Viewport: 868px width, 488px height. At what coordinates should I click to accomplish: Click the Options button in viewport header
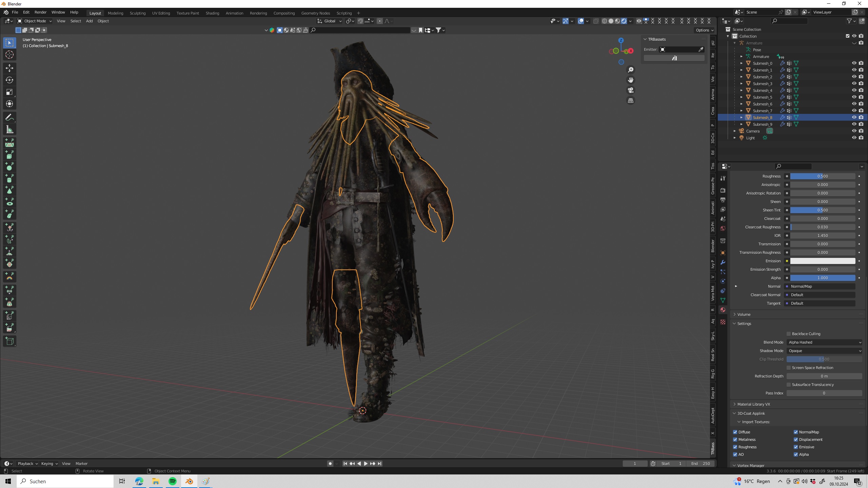(704, 30)
